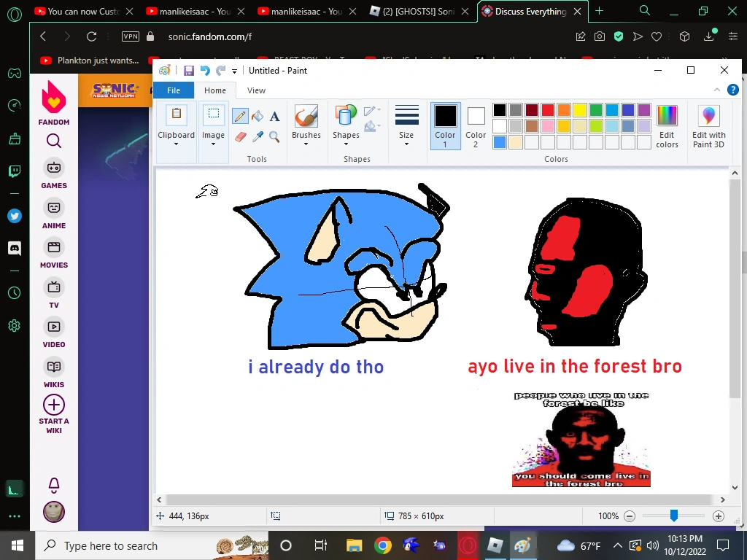The height and width of the screenshot is (560, 747).
Task: Switch to the View tab in Paint
Action: pos(256,90)
